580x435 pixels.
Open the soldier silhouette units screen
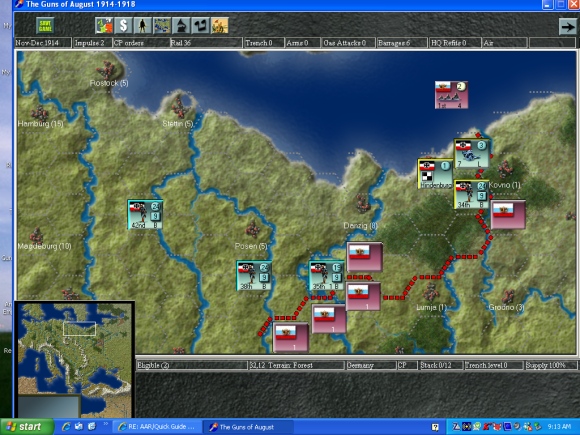[x=142, y=26]
